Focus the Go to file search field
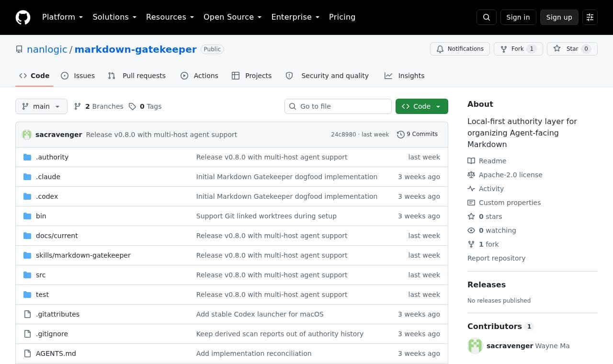This screenshot has height=364, width=613. (338, 106)
